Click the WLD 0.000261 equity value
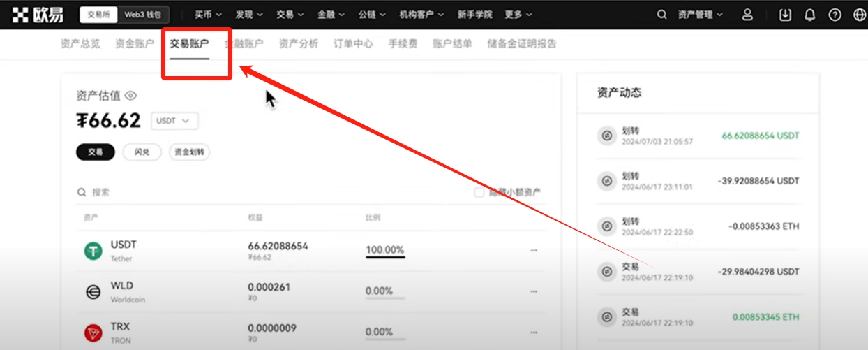The width and height of the screenshot is (868, 350). (269, 287)
